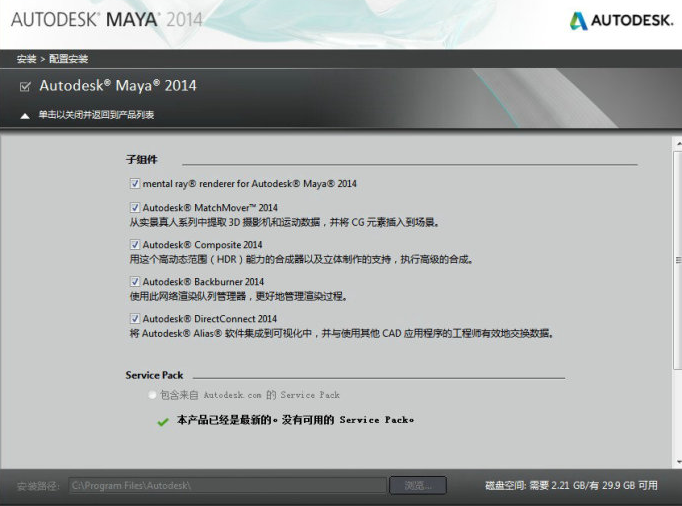The width and height of the screenshot is (682, 506).
Task: Click the 安装路径 label
Action: tap(38, 486)
